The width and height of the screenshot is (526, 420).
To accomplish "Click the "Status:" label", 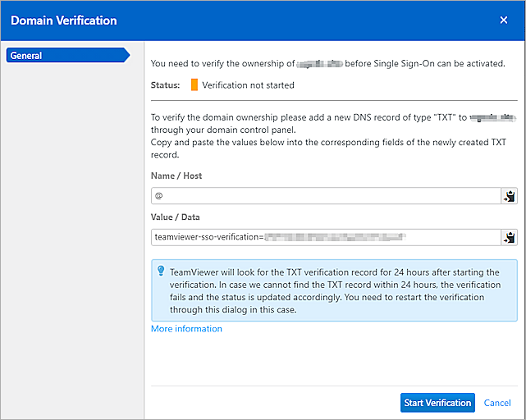I will click(166, 84).
